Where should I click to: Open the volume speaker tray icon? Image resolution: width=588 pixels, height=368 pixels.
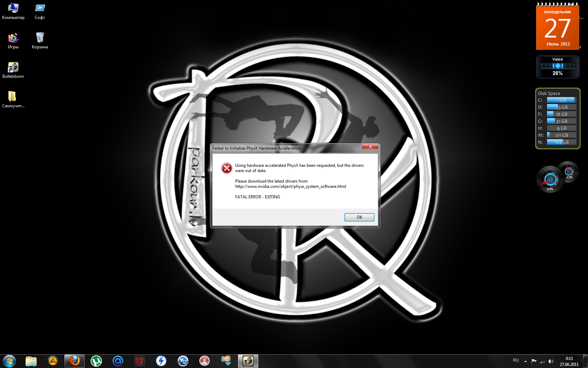[x=551, y=361]
